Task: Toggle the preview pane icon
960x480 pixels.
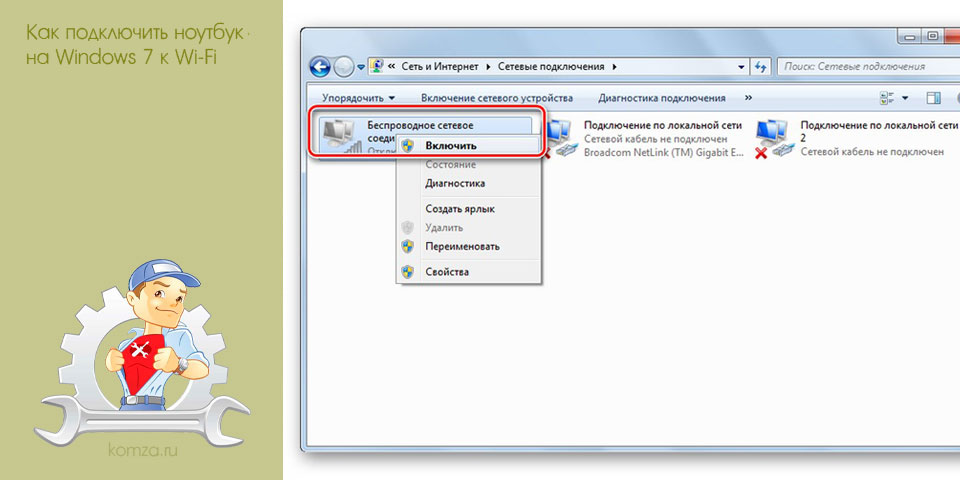Action: point(934,98)
